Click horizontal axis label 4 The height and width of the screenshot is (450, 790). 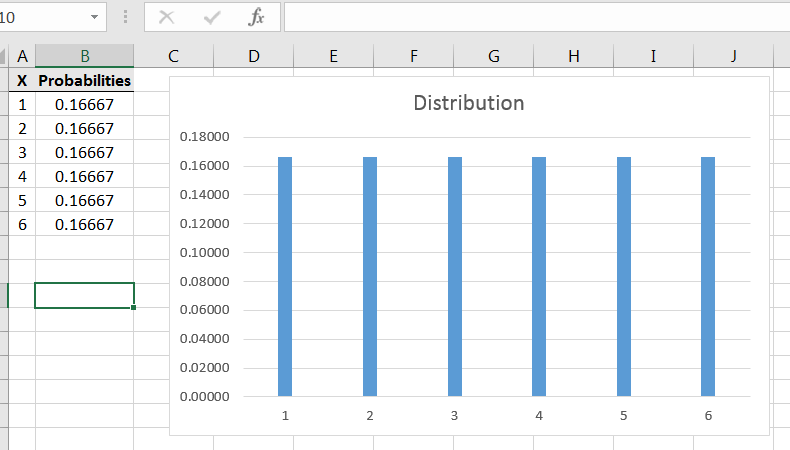[539, 415]
